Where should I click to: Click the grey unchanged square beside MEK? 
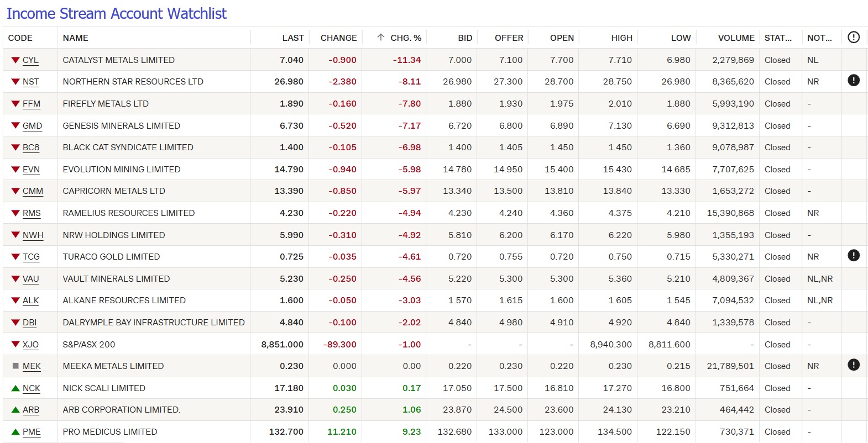(x=15, y=366)
